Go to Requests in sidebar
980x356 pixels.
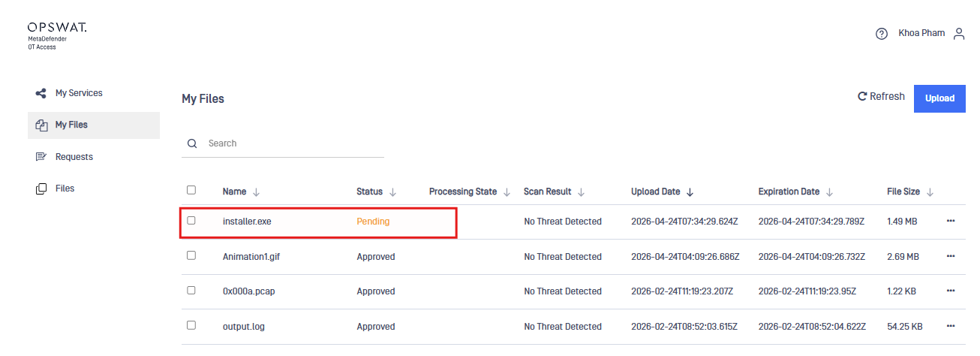tap(74, 157)
